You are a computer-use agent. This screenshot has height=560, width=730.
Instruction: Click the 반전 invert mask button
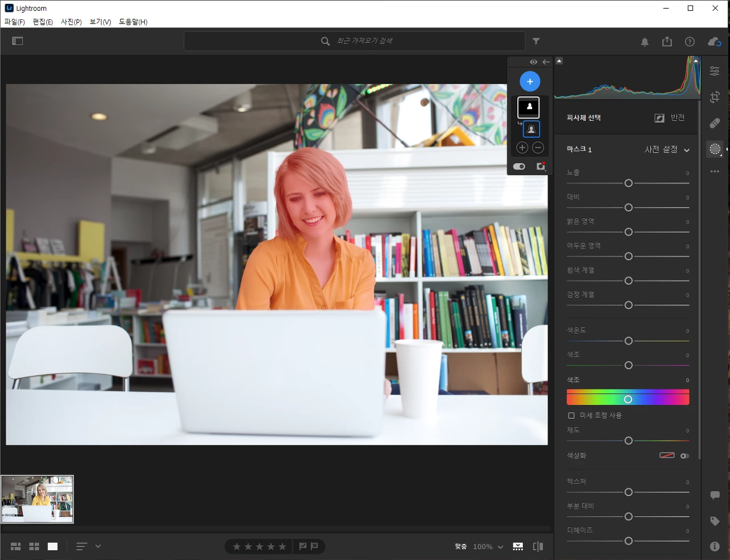tap(670, 117)
